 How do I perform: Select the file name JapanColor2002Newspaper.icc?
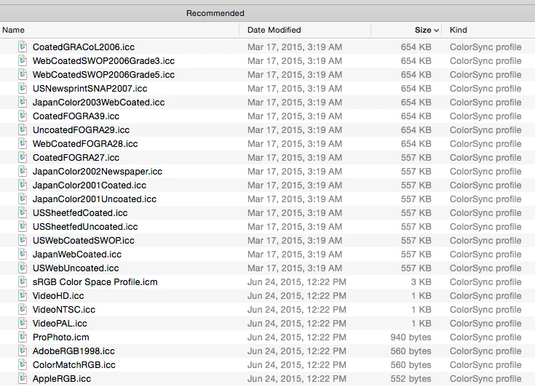point(98,171)
